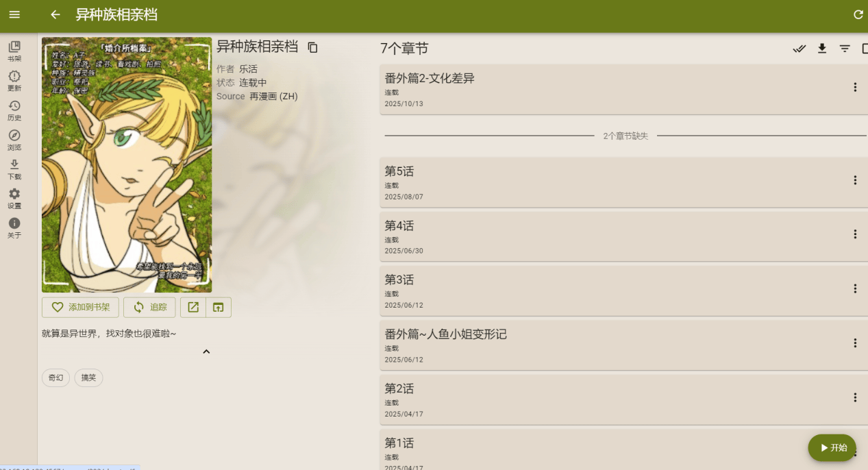Click the date 2025/10/13
This screenshot has height=470, width=868.
coord(404,104)
